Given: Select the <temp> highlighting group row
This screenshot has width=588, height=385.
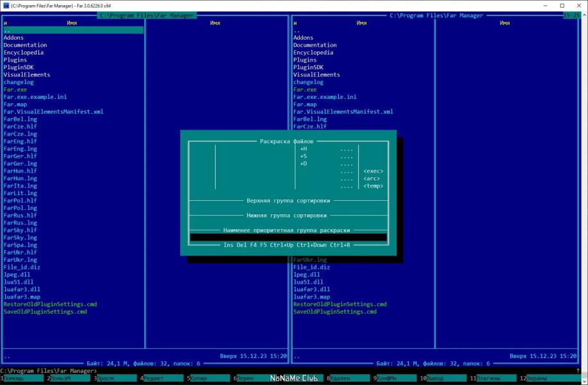Looking at the screenshot, I should 288,186.
